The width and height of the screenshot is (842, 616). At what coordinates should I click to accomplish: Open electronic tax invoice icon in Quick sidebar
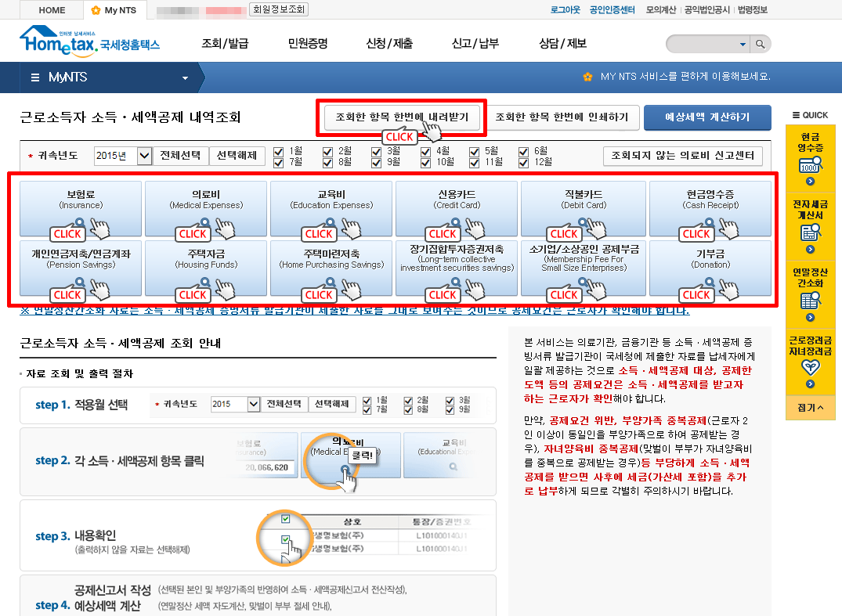[810, 232]
